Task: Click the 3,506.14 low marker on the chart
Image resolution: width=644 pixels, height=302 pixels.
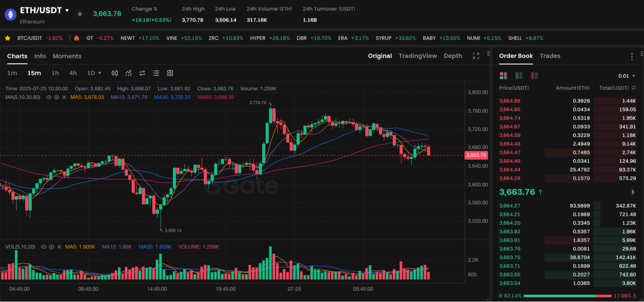Action: (x=173, y=230)
